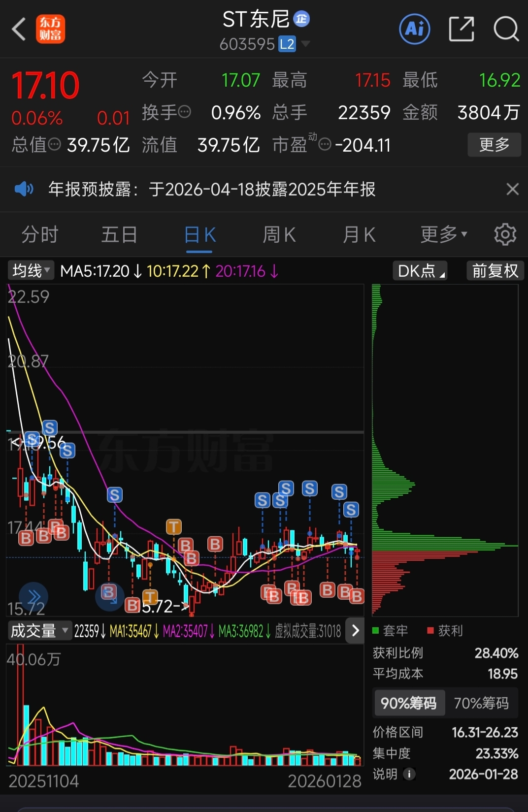528x812 pixels.
Task: Tap the share icon
Action: coord(462,29)
